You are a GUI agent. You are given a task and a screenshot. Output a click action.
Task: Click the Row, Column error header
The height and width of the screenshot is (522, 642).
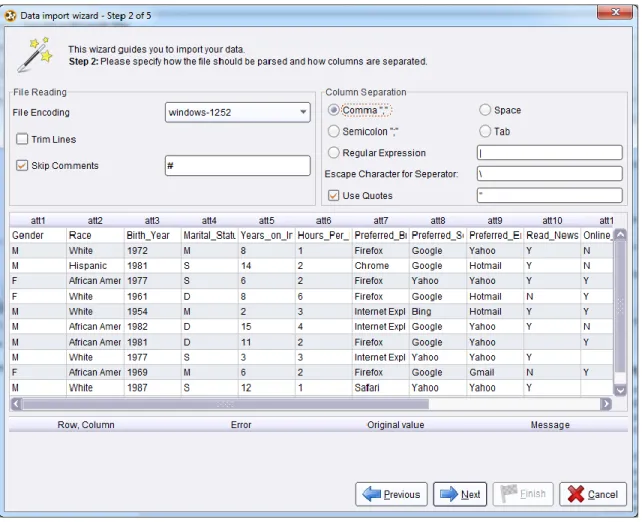tap(86, 425)
